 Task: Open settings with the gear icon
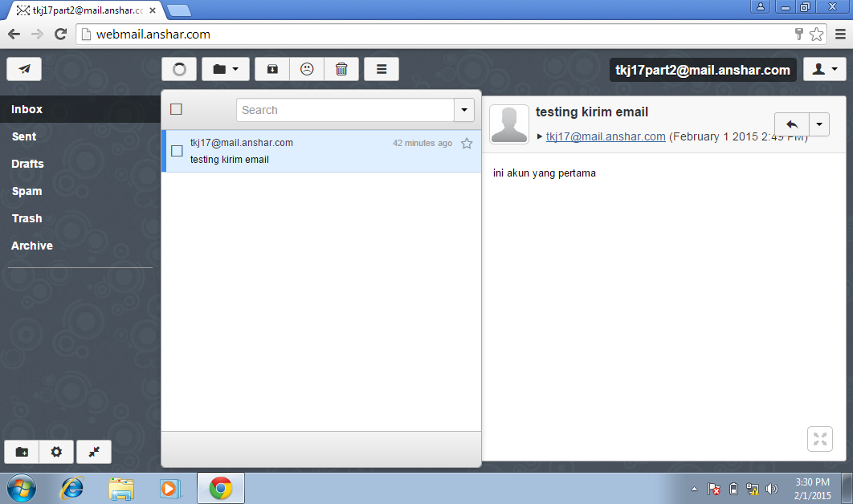pyautogui.click(x=56, y=452)
